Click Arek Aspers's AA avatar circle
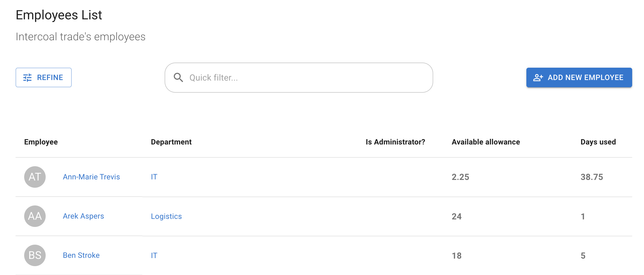This screenshot has width=644, height=275. [x=35, y=216]
